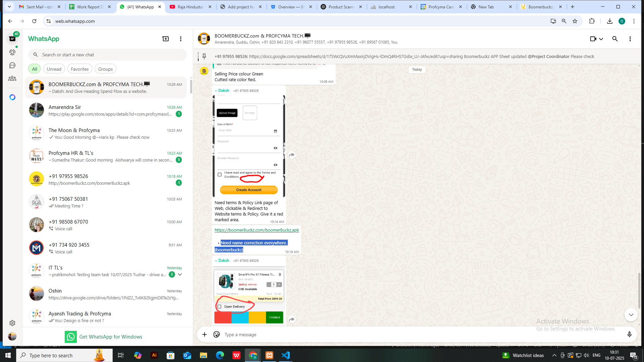
Task: Select the Unread filter tab
Action: [x=54, y=69]
